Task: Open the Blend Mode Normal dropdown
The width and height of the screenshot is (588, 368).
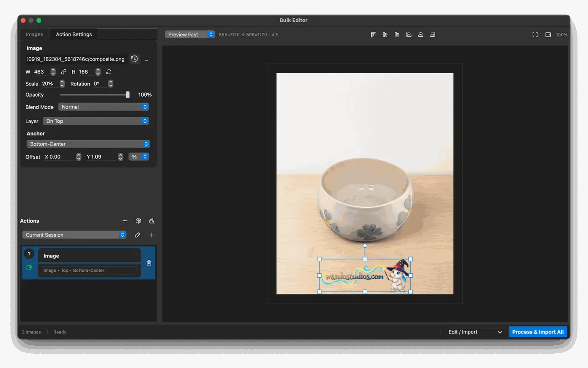Action: pyautogui.click(x=104, y=107)
